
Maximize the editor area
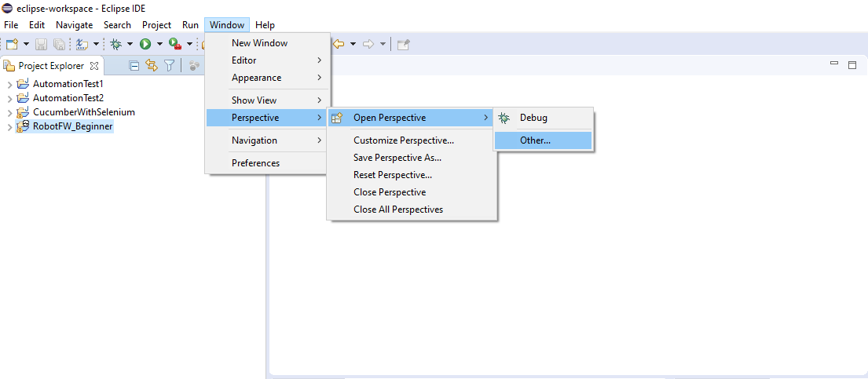(x=852, y=64)
